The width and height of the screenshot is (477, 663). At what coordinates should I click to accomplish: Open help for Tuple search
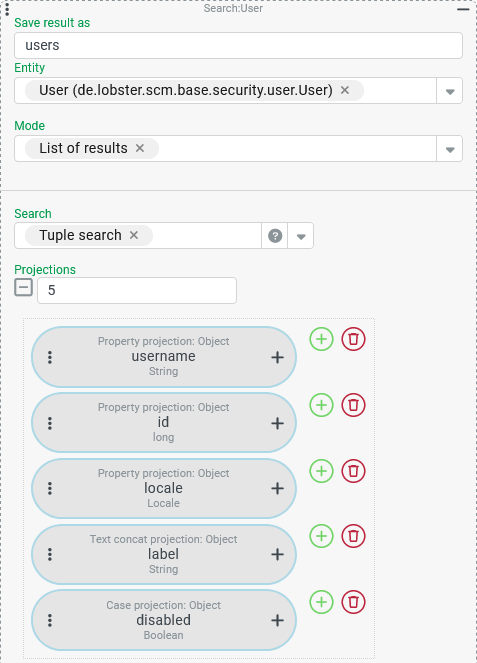(275, 236)
